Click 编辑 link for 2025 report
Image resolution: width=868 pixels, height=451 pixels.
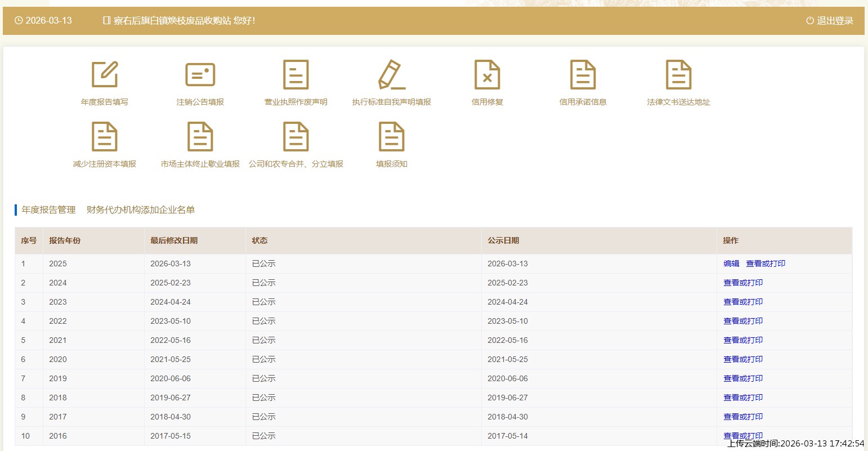(731, 264)
